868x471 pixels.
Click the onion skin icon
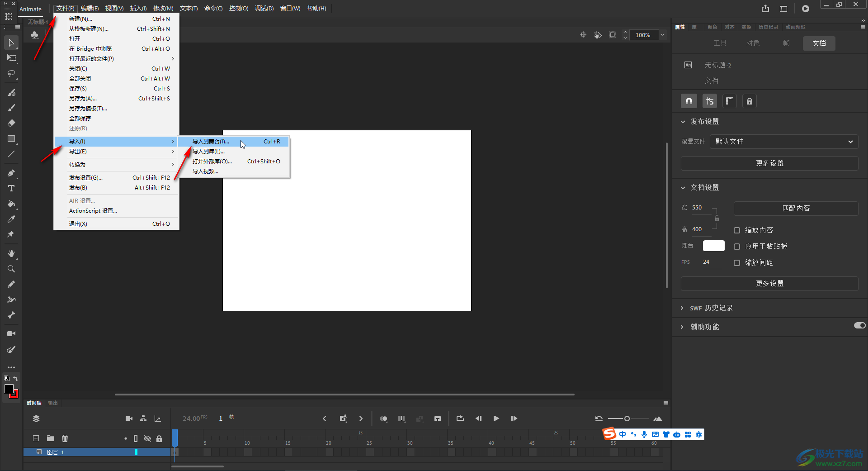pyautogui.click(x=383, y=419)
